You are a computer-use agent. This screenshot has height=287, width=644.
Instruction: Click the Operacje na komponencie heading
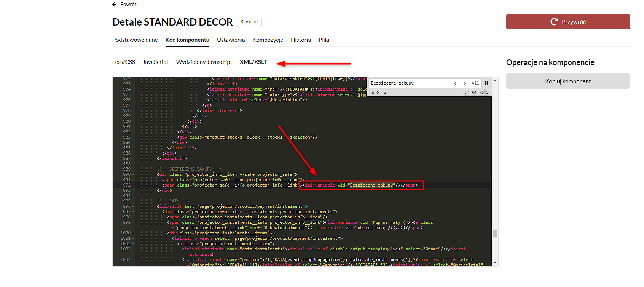click(550, 62)
